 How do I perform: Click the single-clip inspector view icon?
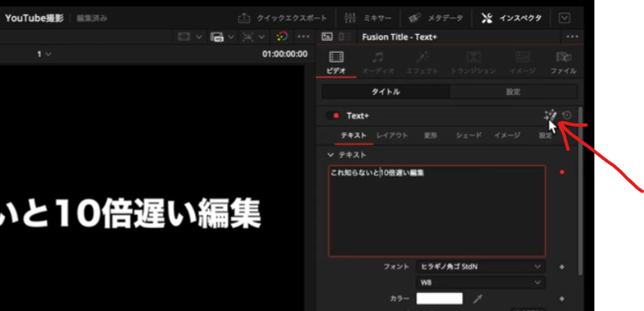coord(327,37)
